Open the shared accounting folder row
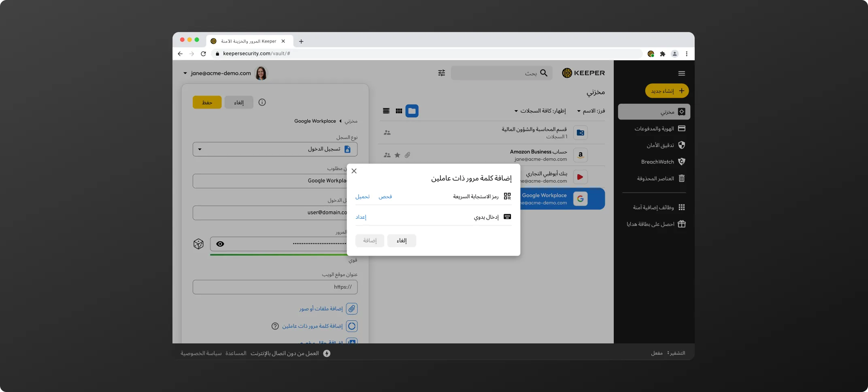Image resolution: width=868 pixels, height=392 pixels. point(491,132)
